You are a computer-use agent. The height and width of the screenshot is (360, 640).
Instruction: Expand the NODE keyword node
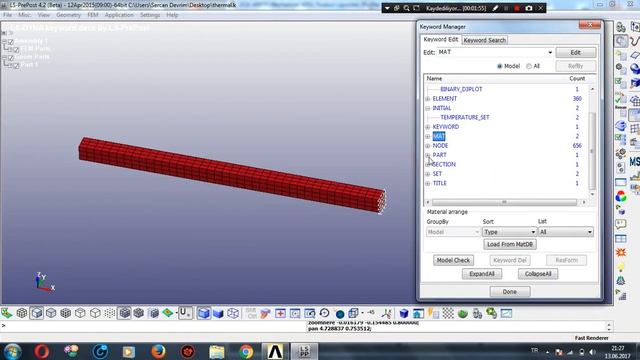(428, 146)
